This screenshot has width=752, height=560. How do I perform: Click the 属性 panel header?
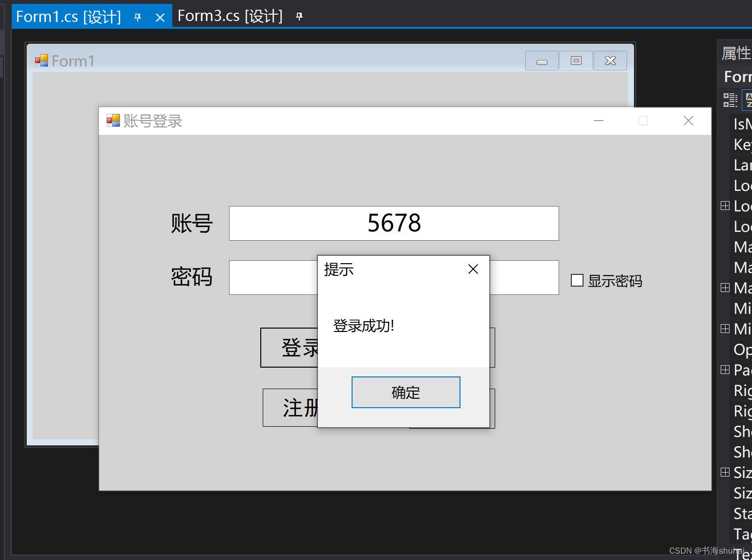click(735, 53)
